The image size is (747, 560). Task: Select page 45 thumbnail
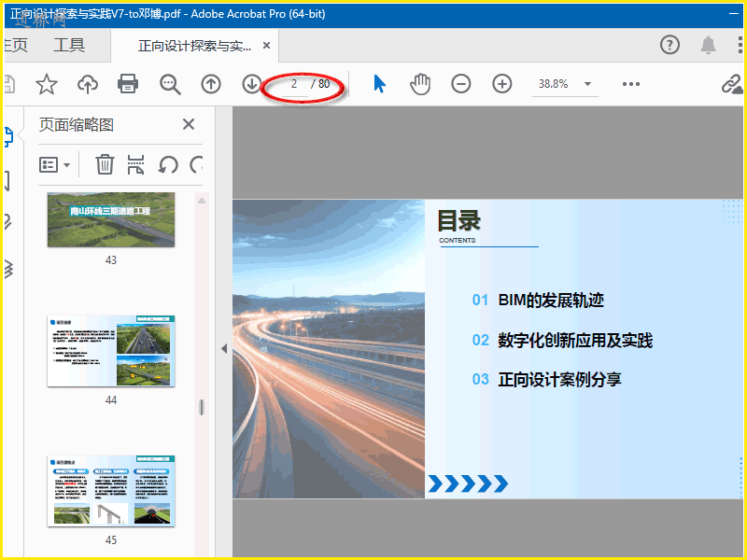pos(111,491)
